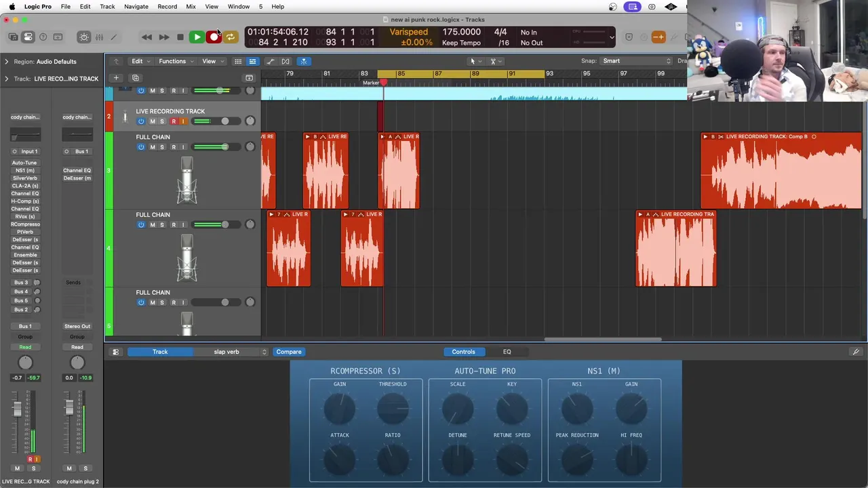Image resolution: width=868 pixels, height=488 pixels.
Task: Switch to the EQ tab
Action: click(x=507, y=352)
